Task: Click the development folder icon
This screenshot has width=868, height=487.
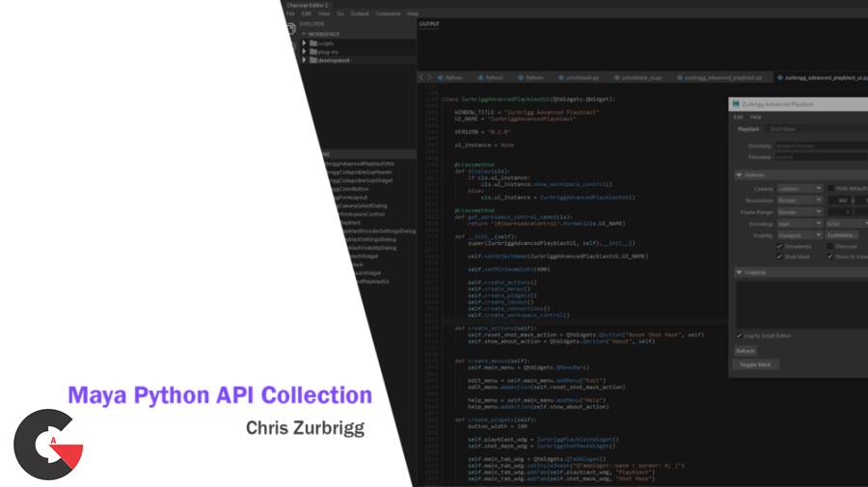Action: coord(313,60)
